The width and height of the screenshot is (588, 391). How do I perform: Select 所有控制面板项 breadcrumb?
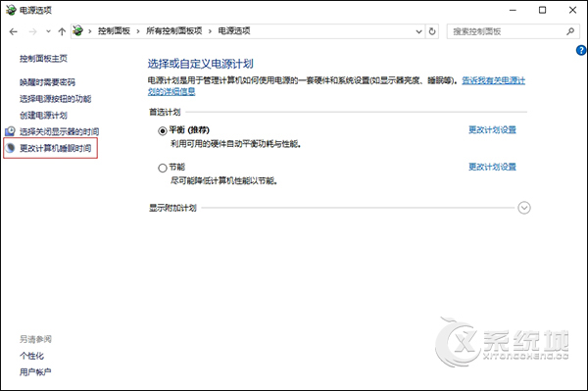pos(174,31)
